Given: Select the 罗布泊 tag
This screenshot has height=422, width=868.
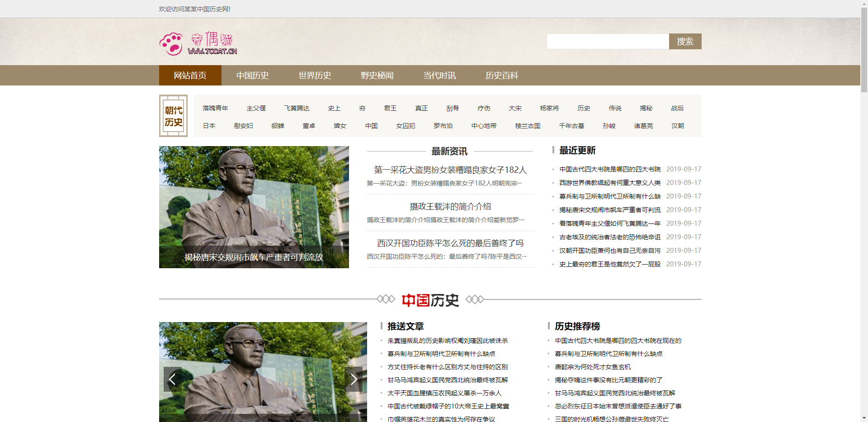Looking at the screenshot, I should tap(443, 126).
